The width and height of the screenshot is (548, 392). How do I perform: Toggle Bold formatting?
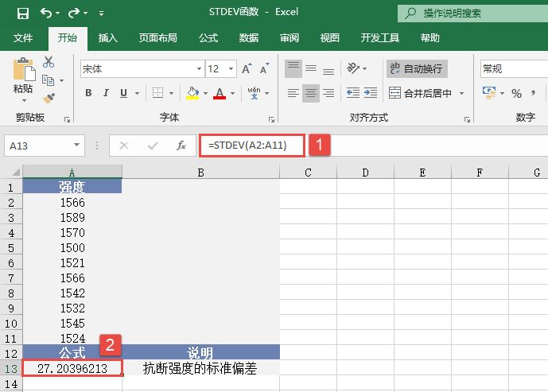(89, 93)
